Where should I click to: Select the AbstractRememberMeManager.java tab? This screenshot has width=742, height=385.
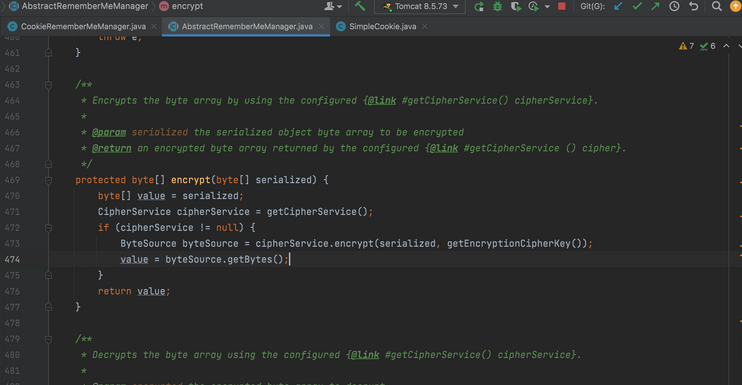click(247, 26)
